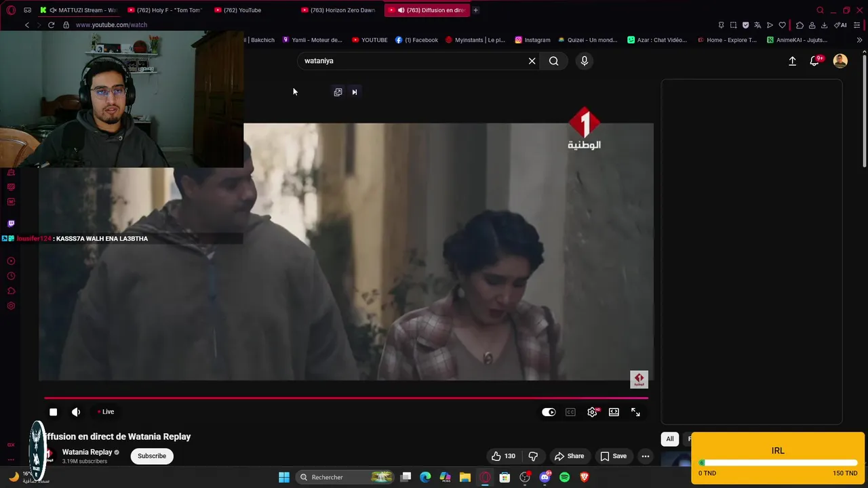Like the video with 130 likes
868x488 pixels.
coord(503,456)
